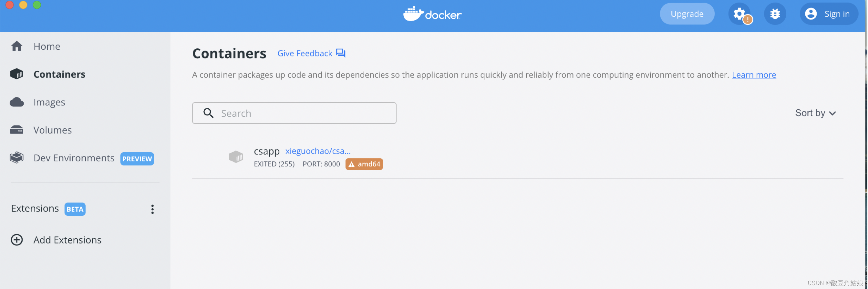Click the amd64 warning triangle badge
Image resolution: width=868 pixels, height=289 pixels.
point(364,164)
